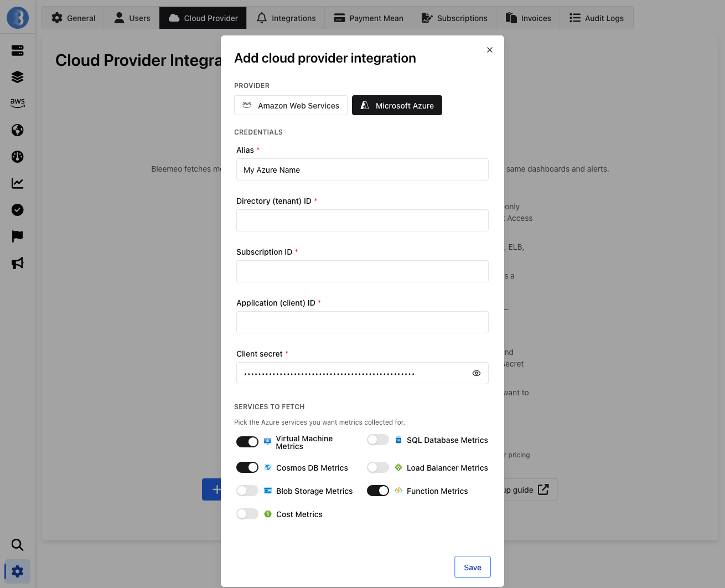Choose Amazon Web Services provider
Screen dimensions: 725x588
coord(291,105)
